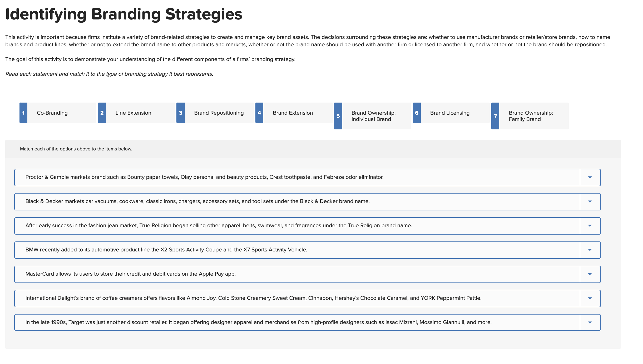Viewport: 643px width, 364px height.
Task: Expand the International Delight dropdown answer
Action: 590,298
